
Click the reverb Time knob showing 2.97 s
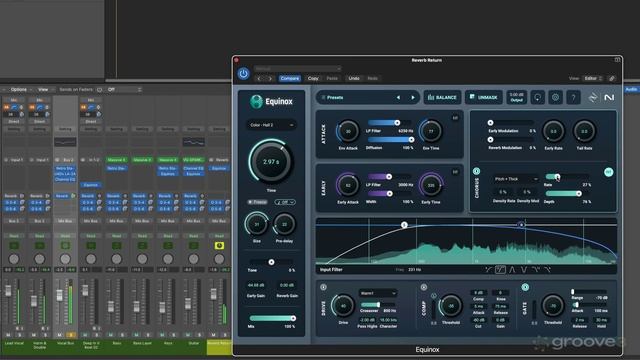click(271, 162)
